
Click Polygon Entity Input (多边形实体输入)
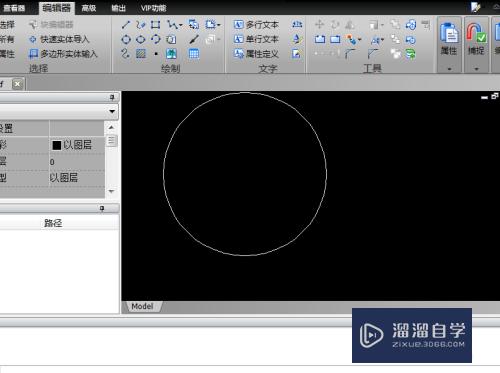(63, 54)
